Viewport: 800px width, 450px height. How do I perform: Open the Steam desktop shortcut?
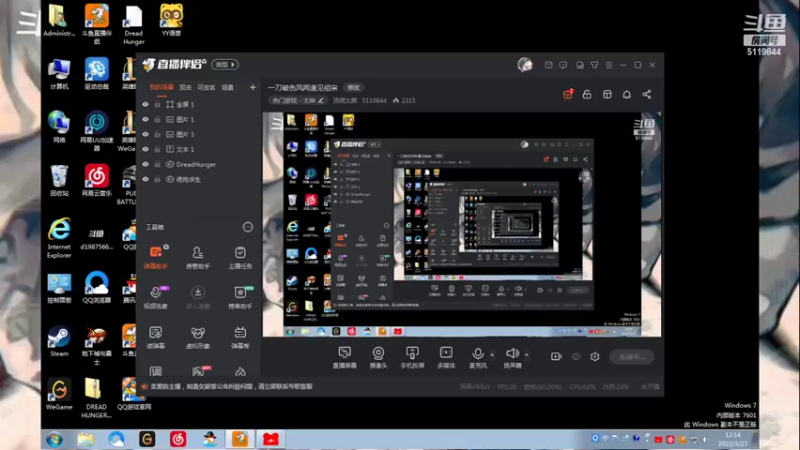pos(59,340)
